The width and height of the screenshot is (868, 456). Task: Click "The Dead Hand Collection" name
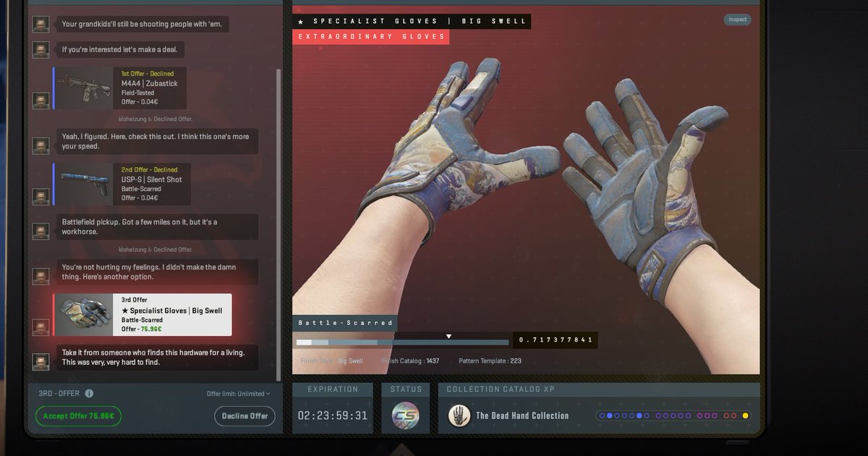(522, 416)
